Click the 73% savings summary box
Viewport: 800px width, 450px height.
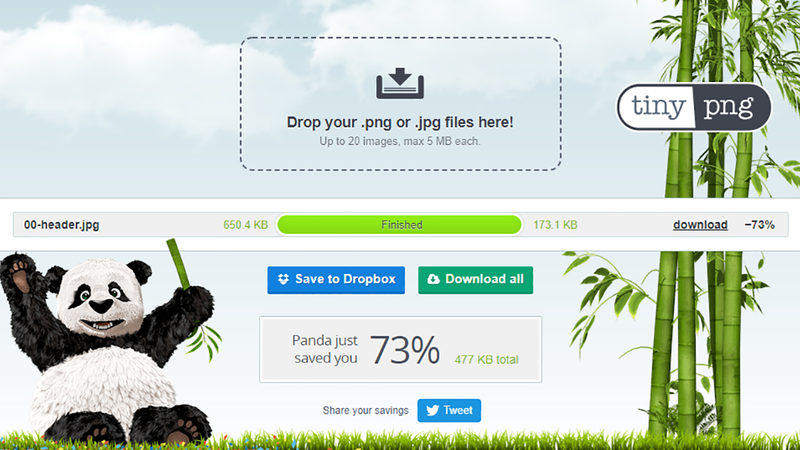[x=401, y=349]
